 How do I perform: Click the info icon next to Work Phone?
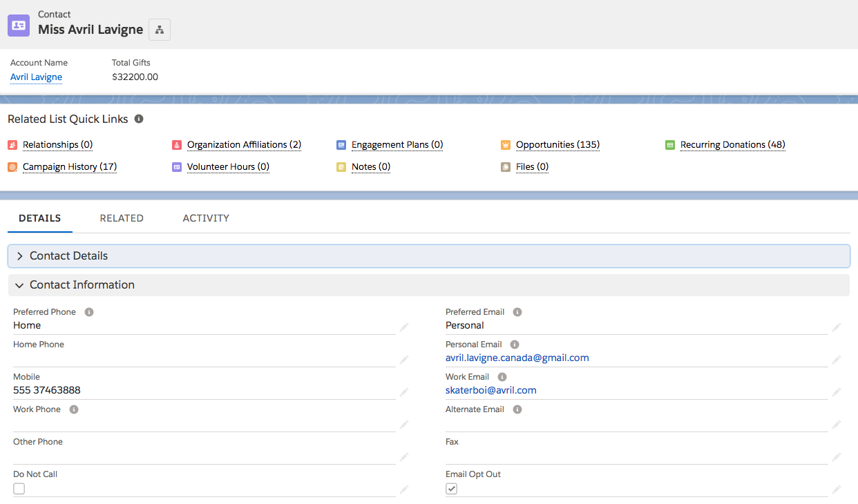(74, 409)
